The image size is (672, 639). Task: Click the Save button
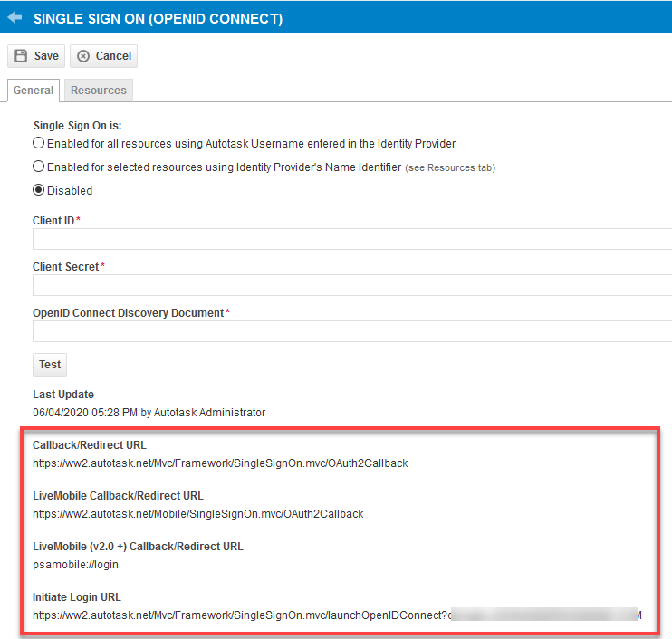tap(36, 56)
